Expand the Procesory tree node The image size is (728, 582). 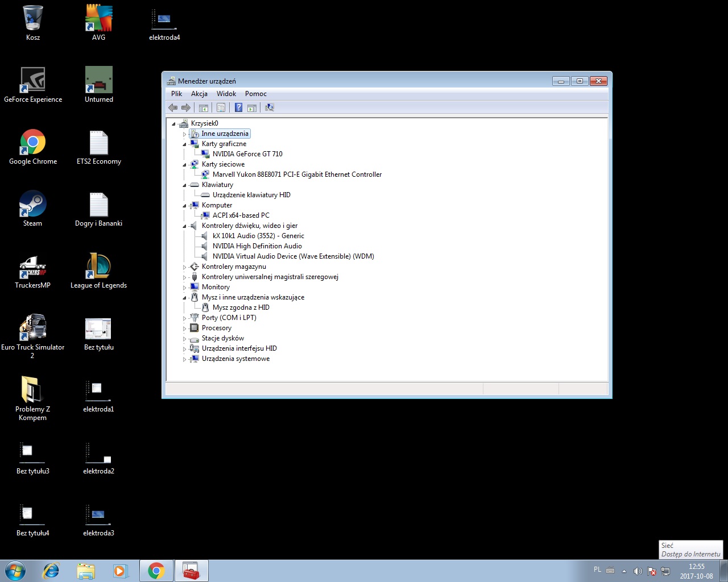(x=184, y=329)
